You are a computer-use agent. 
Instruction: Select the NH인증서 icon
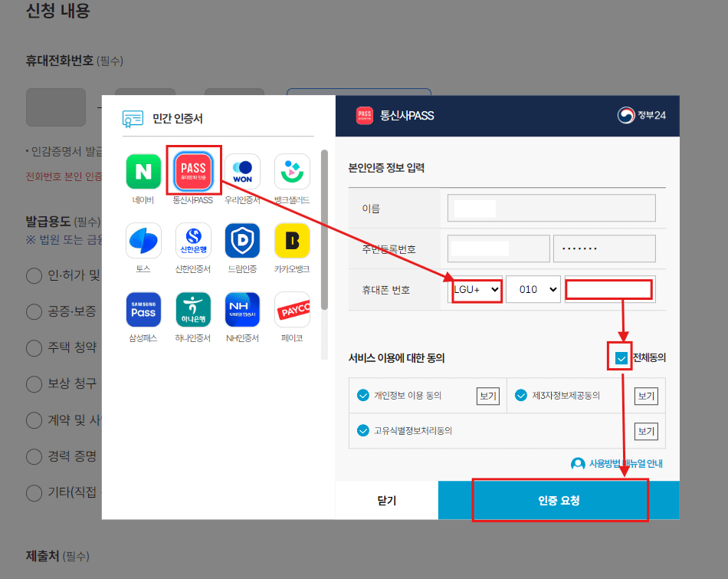click(x=242, y=310)
